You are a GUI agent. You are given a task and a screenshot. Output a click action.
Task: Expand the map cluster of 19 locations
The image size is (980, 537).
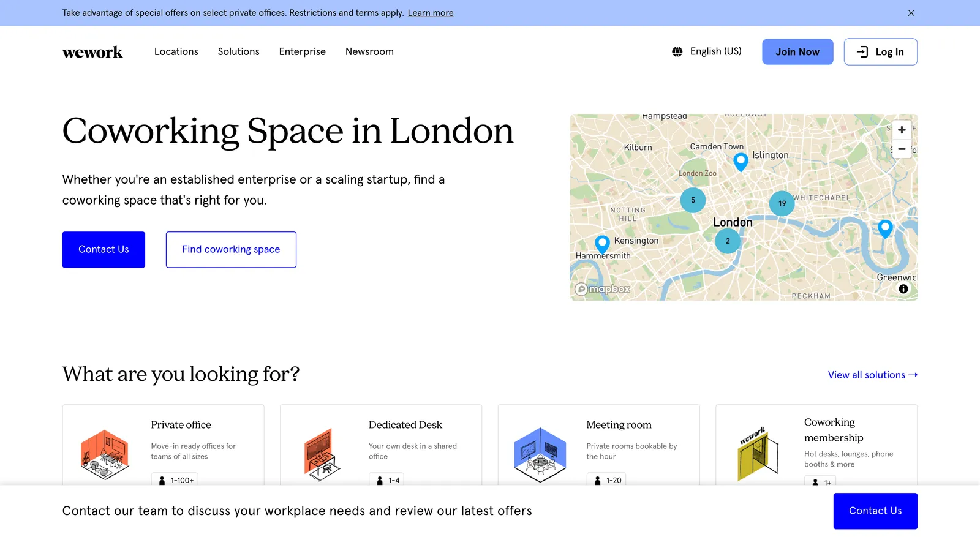[782, 203]
